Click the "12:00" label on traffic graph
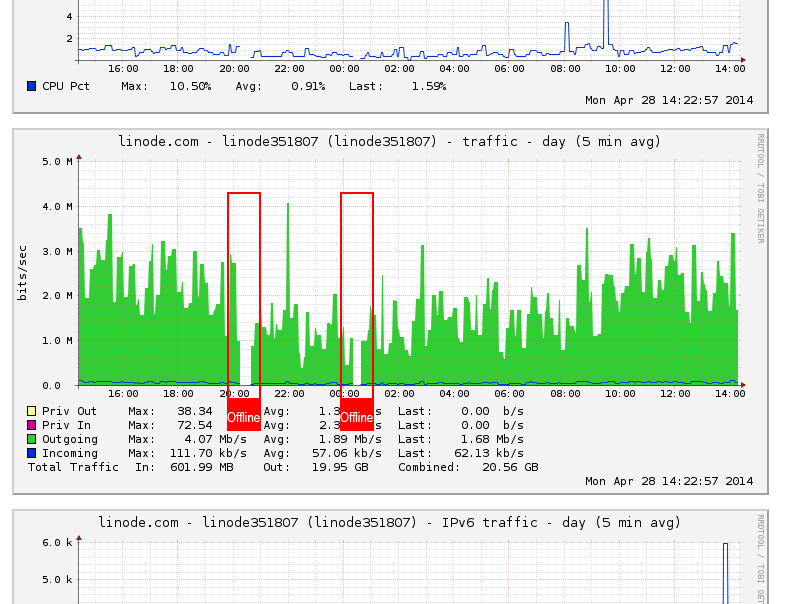 [675, 393]
